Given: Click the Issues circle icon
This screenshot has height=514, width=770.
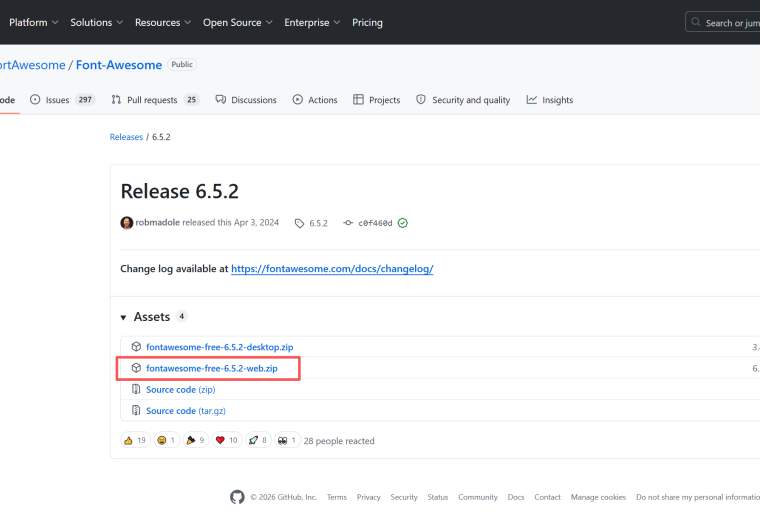Looking at the screenshot, I should pos(35,100).
